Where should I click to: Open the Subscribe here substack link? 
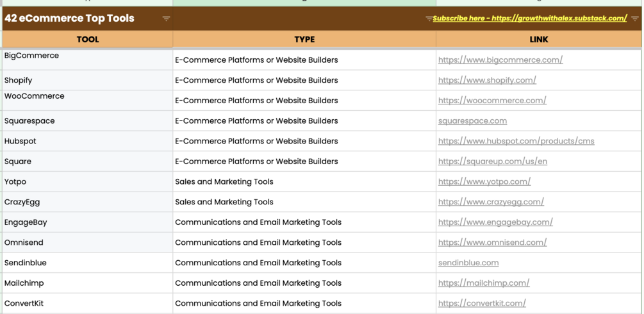(530, 19)
